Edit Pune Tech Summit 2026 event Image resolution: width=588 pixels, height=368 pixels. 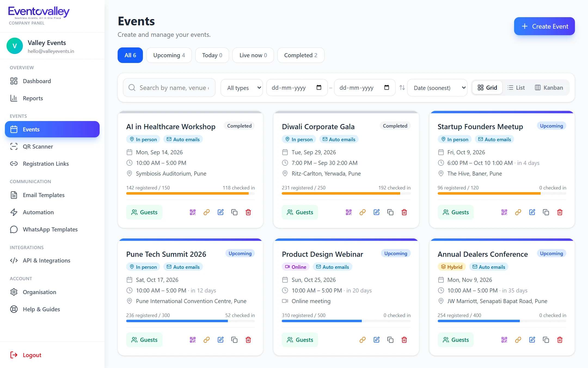(x=220, y=340)
